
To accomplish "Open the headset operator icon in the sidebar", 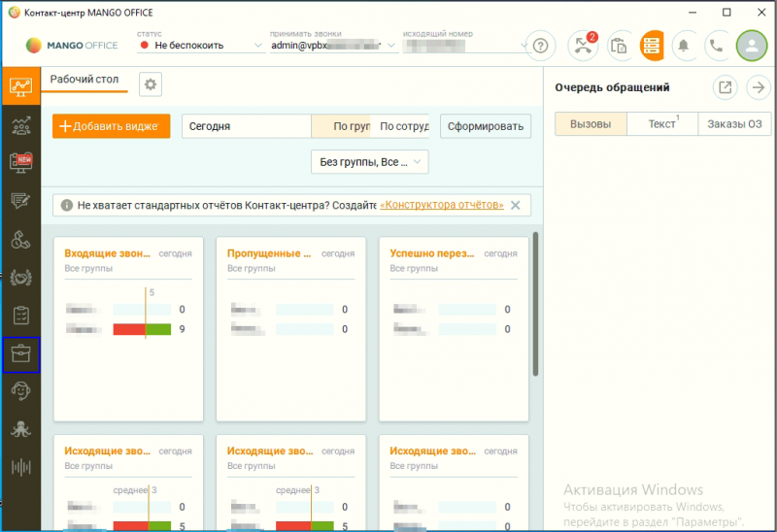I will 20,391.
